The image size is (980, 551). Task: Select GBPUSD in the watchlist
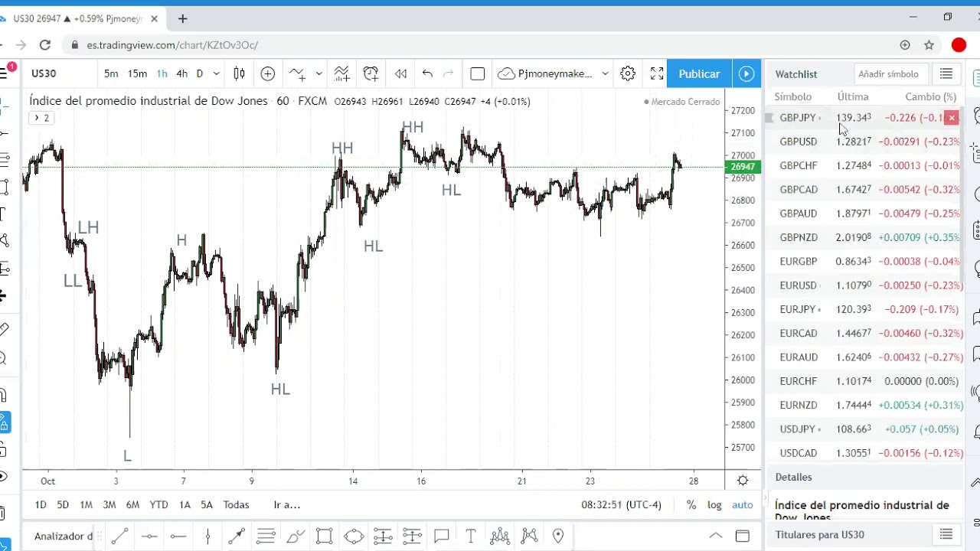click(865, 142)
